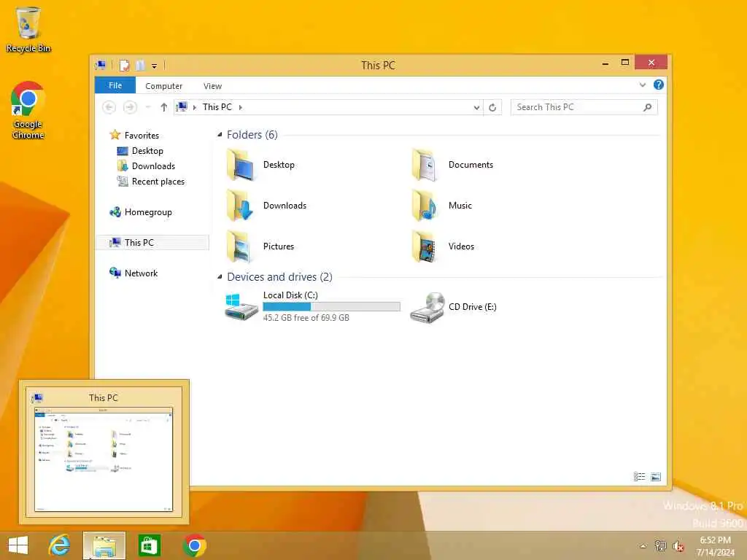Select Desktop under Favorites
Screen dimensions: 747x560
pyautogui.click(x=140, y=151)
